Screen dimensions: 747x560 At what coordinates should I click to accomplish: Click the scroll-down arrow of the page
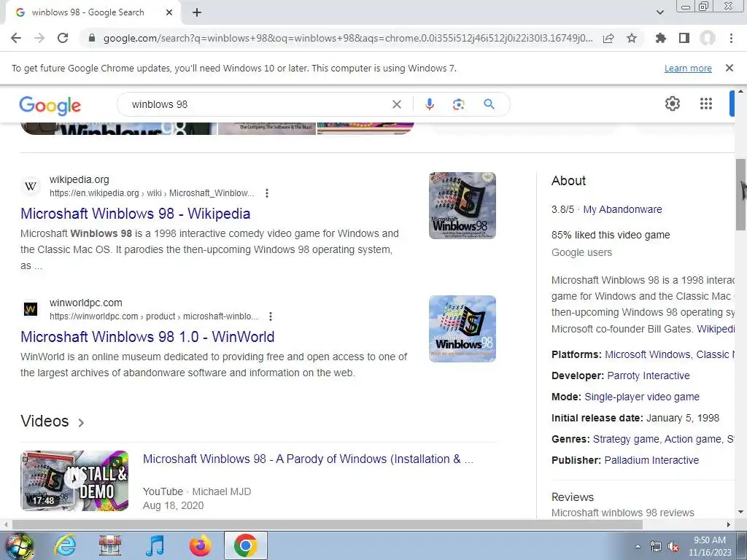(740, 513)
